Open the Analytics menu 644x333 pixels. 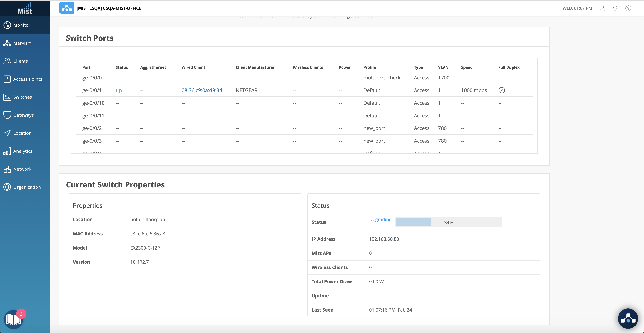pyautogui.click(x=23, y=151)
